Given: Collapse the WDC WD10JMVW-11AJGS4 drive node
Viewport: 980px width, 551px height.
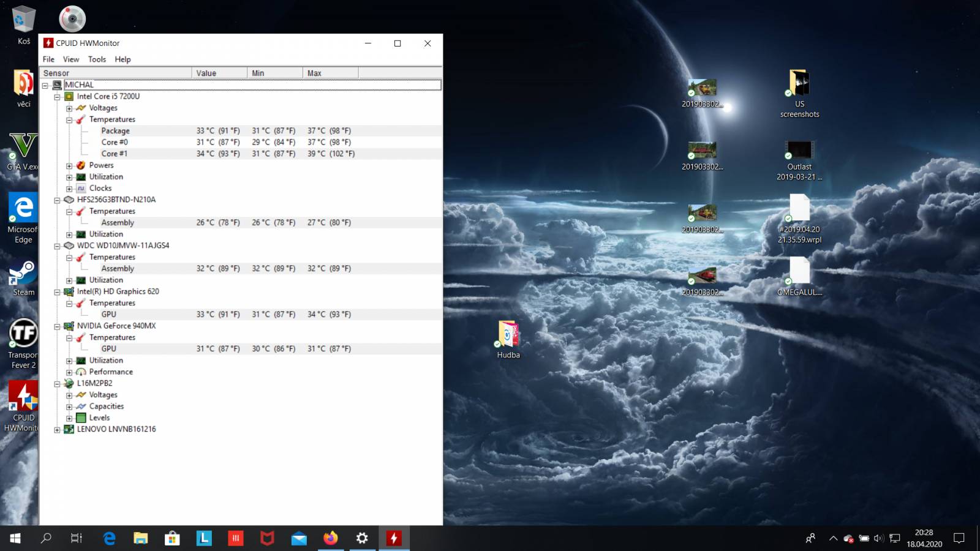Looking at the screenshot, I should pos(57,246).
